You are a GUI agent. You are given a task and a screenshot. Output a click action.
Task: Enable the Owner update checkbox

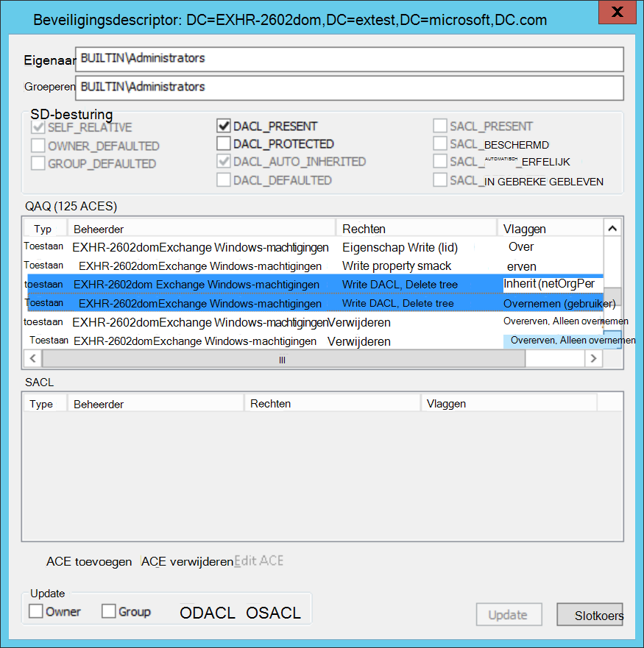(36, 610)
